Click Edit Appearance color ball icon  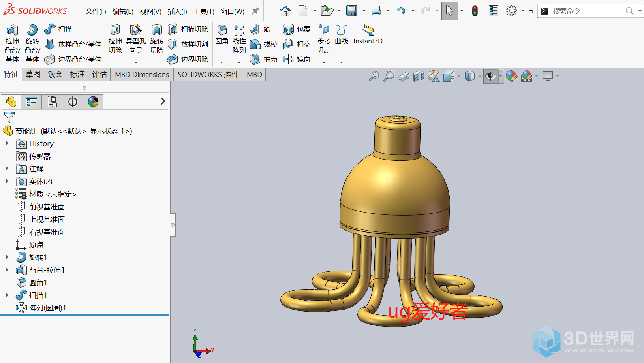point(511,76)
